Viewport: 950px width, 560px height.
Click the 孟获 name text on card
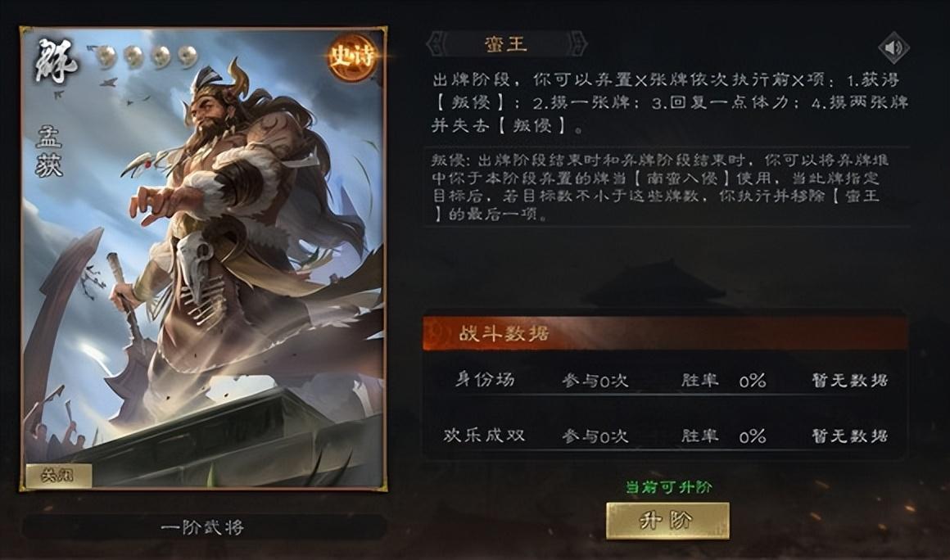tap(48, 151)
